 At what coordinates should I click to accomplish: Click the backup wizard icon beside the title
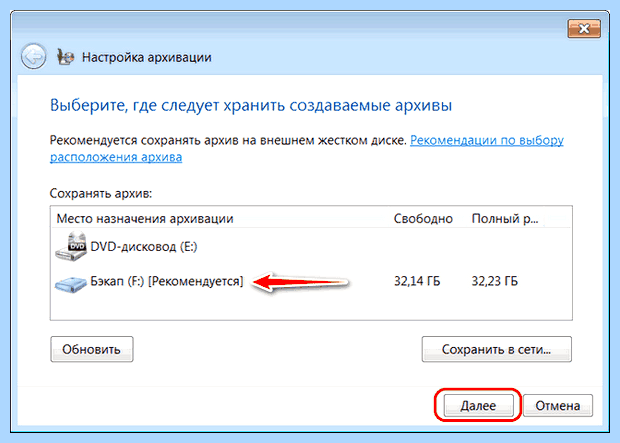pos(65,57)
